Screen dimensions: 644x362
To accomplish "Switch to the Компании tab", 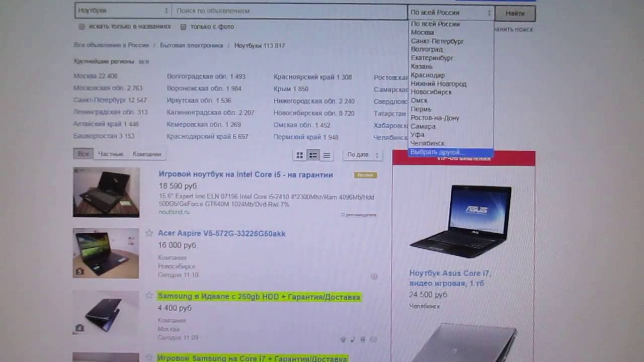I will point(147,154).
